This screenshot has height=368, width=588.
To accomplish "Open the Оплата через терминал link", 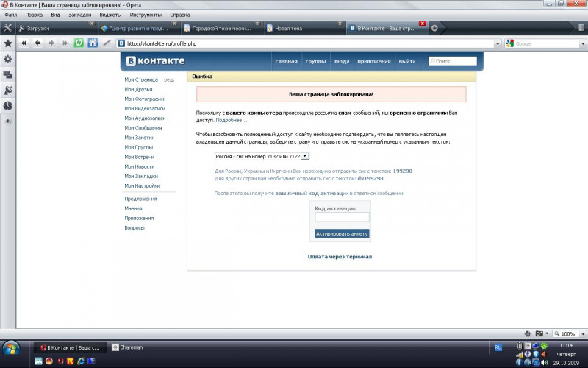I will coord(340,257).
